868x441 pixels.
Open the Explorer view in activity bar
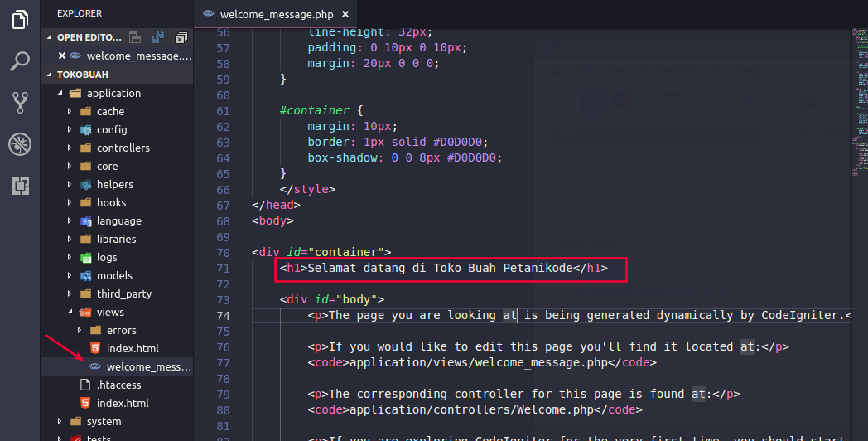[x=20, y=20]
